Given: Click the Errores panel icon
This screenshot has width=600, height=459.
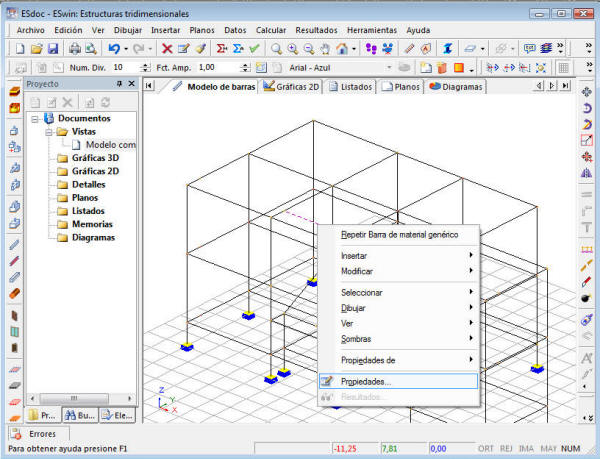Looking at the screenshot, I should click(x=16, y=434).
